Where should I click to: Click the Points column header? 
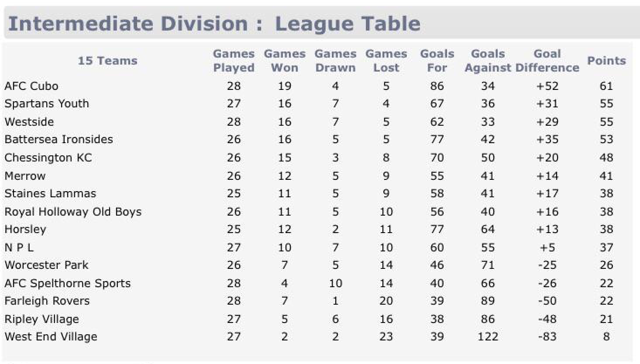click(x=606, y=61)
